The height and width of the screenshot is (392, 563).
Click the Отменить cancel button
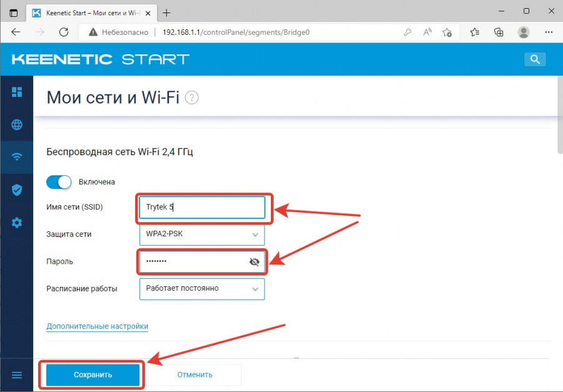194,374
